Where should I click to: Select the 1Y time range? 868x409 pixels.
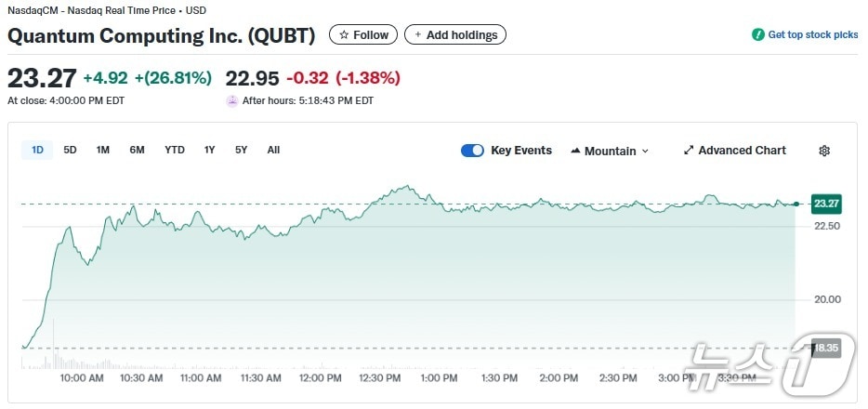tap(210, 150)
